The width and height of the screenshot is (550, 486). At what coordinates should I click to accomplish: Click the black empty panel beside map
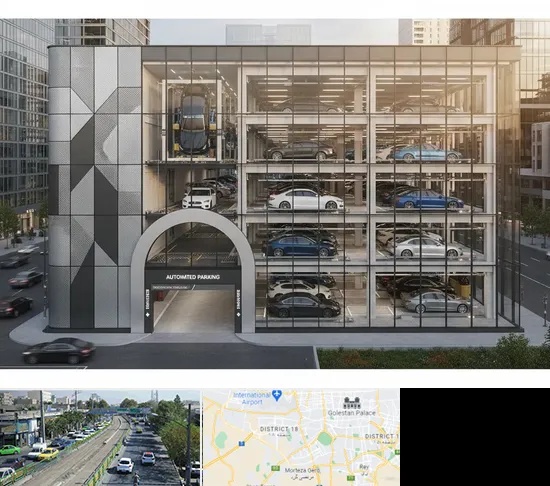475,437
